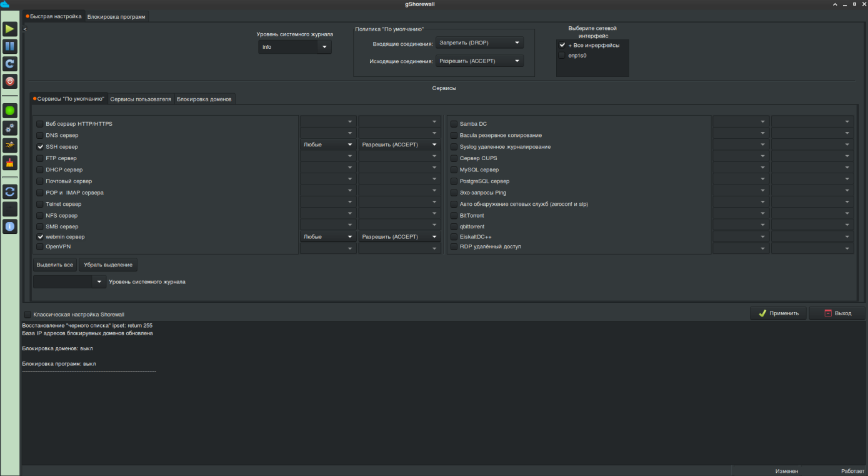This screenshot has width=868, height=476.
Task: Click the blue pause icon in sidebar
Action: point(10,46)
